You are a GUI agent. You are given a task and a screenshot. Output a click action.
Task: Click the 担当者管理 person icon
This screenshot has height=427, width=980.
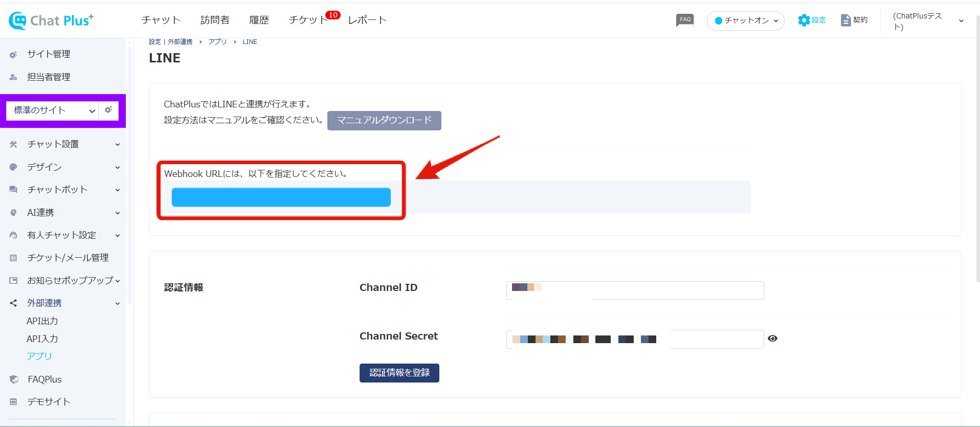tap(13, 77)
